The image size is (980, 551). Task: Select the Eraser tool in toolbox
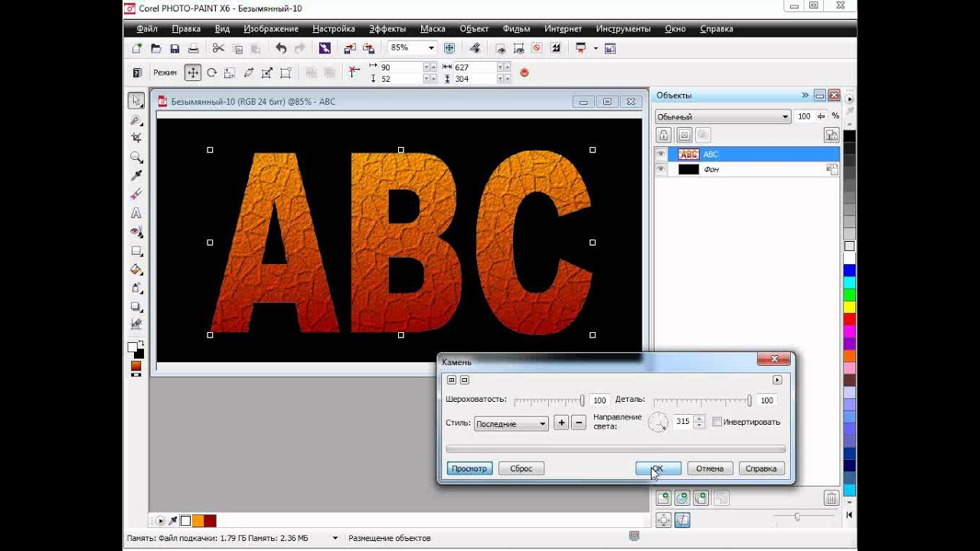point(136,194)
